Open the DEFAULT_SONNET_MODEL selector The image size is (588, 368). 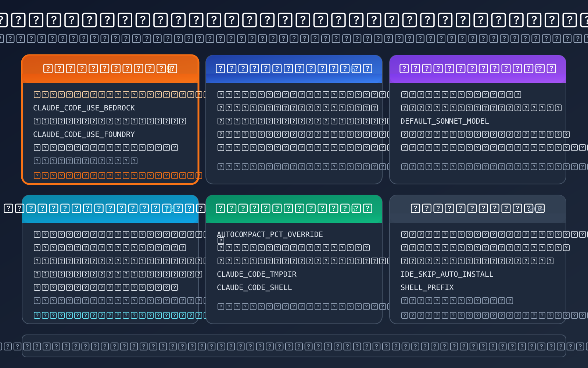click(445, 121)
